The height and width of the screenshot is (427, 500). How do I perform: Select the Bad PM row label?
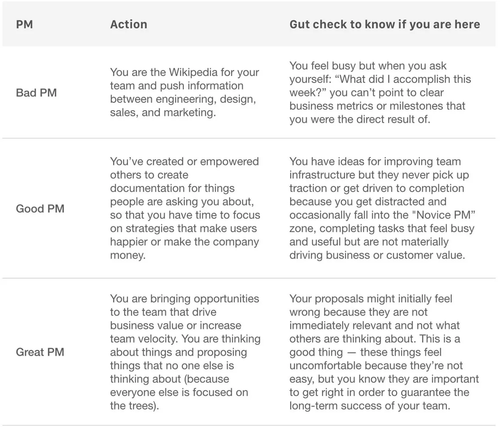pyautogui.click(x=36, y=92)
